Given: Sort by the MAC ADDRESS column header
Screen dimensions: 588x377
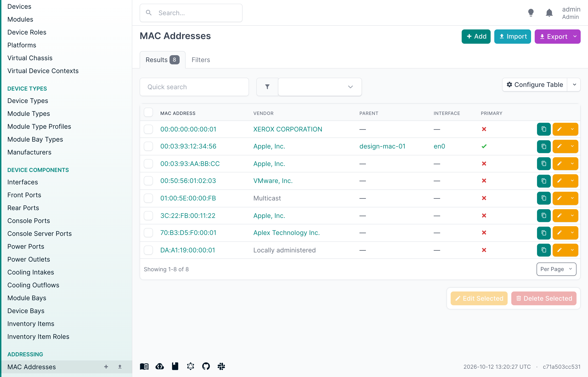Looking at the screenshot, I should click(x=178, y=113).
